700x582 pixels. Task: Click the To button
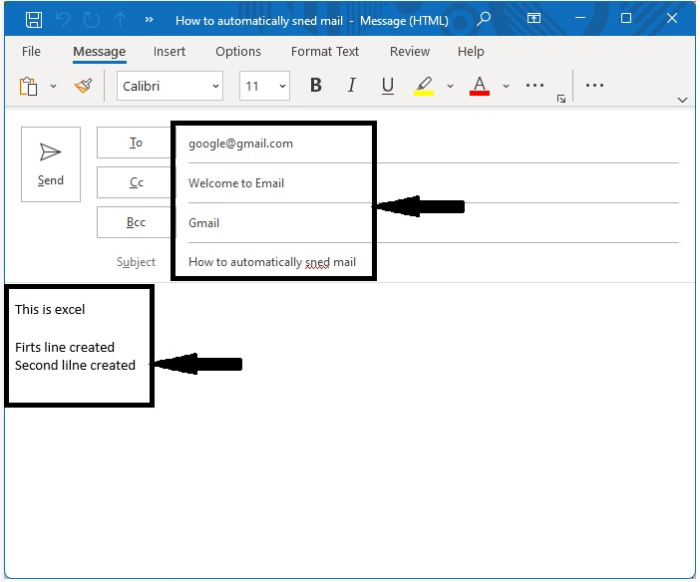(x=134, y=142)
